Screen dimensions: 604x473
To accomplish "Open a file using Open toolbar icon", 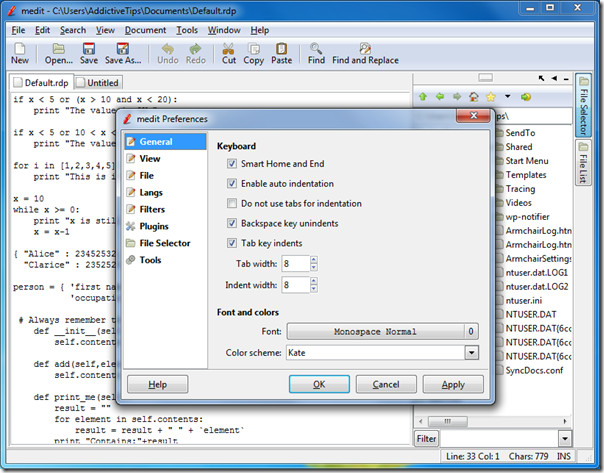I will [59, 53].
